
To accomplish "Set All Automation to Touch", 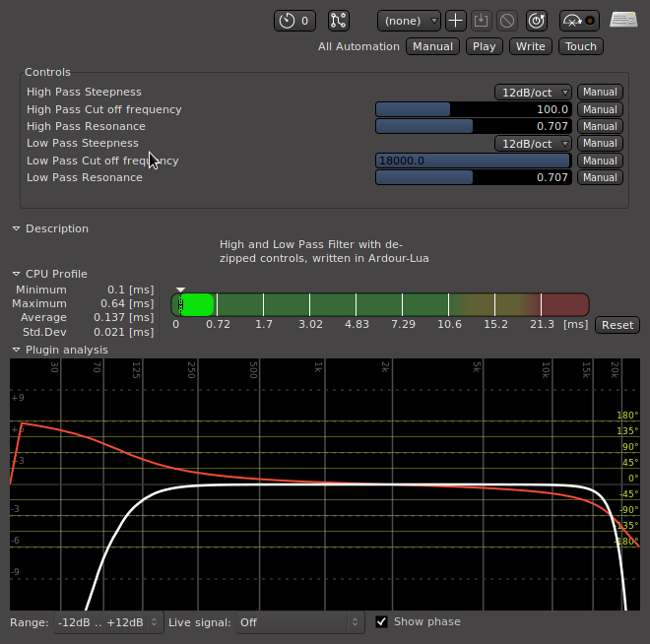I will pos(581,46).
